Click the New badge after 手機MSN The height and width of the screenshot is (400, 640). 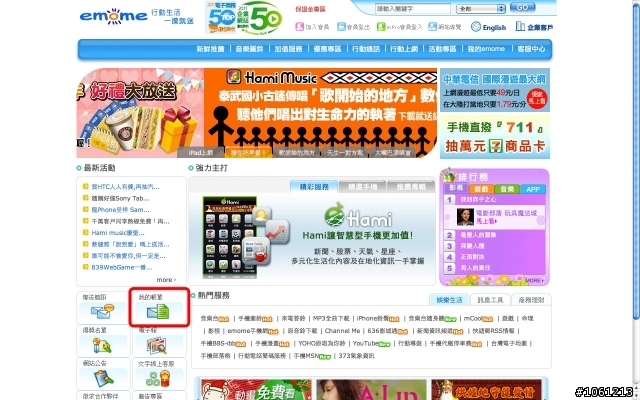point(324,357)
